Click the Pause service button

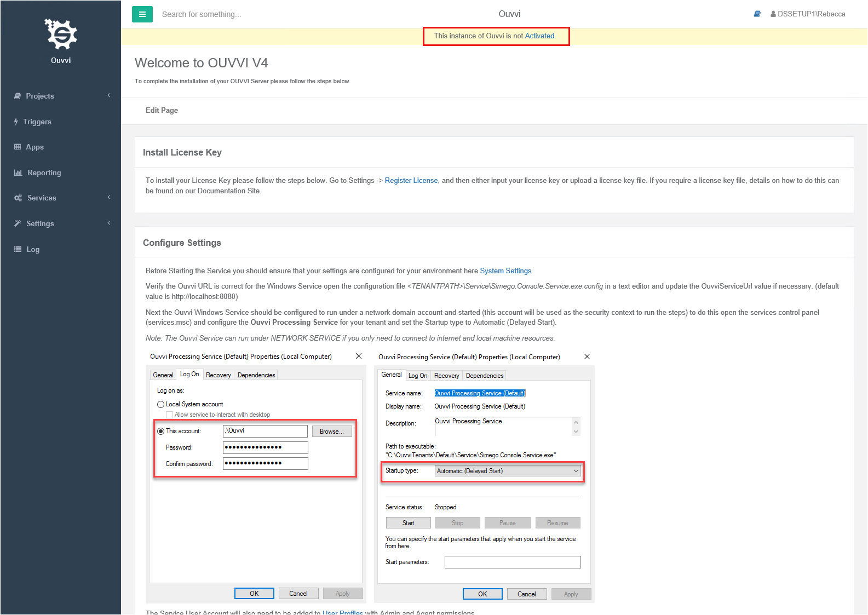click(508, 523)
